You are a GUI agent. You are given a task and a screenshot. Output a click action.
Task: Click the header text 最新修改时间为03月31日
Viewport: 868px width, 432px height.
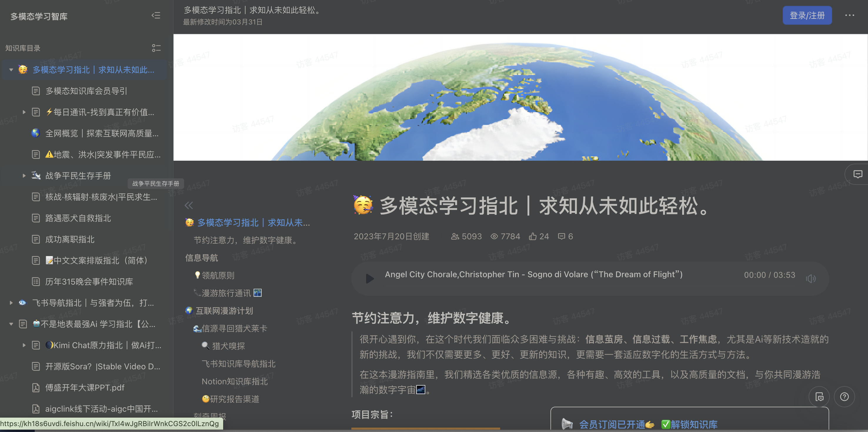[222, 22]
